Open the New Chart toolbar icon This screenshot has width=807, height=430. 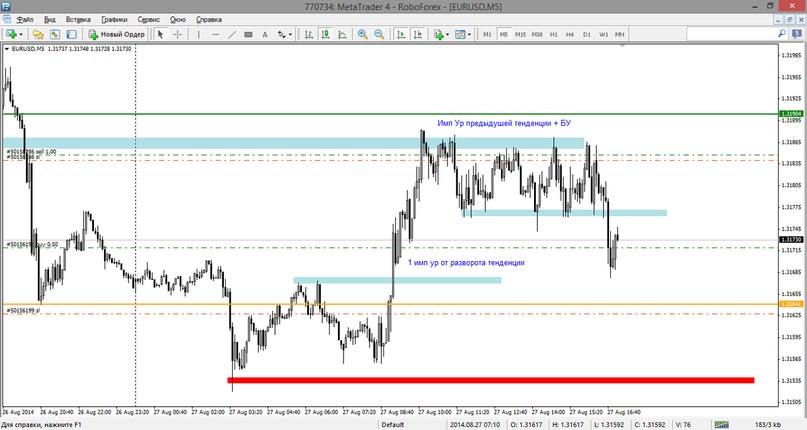pos(10,34)
